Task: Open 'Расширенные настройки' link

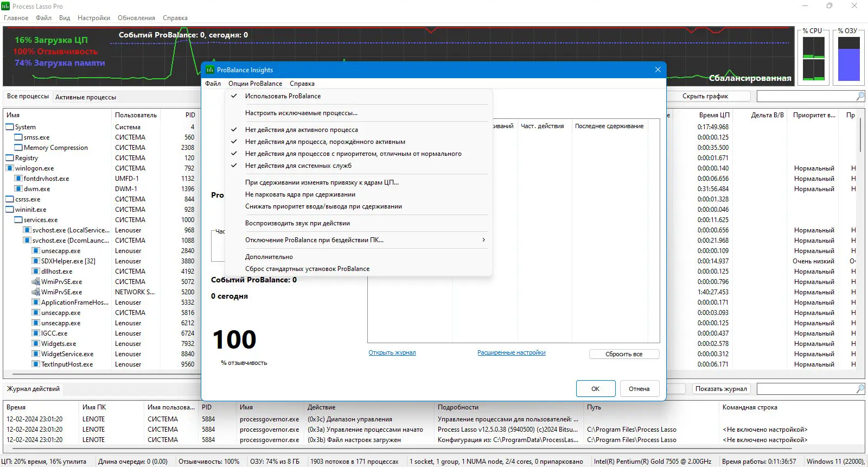Action: [512, 352]
